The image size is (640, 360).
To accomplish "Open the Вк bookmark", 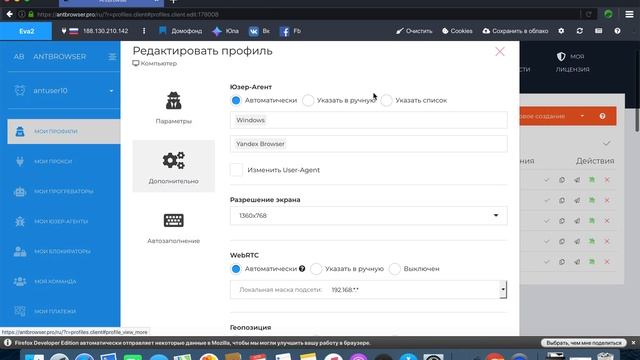I will 260,31.
